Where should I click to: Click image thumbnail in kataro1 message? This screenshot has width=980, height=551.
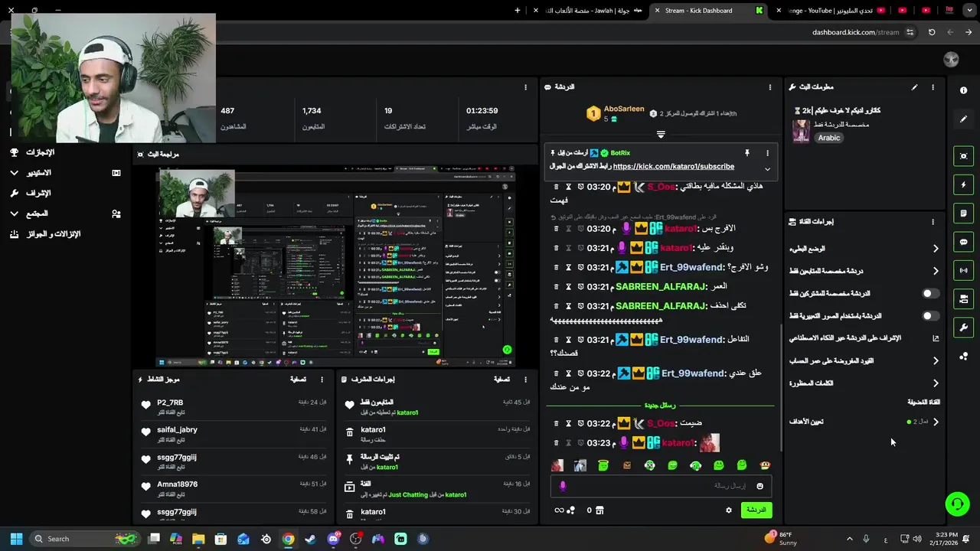710,443
